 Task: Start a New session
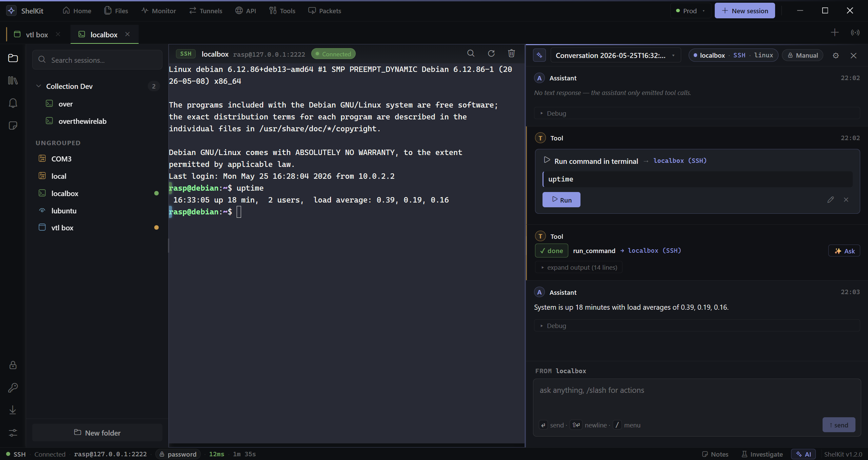(x=745, y=11)
